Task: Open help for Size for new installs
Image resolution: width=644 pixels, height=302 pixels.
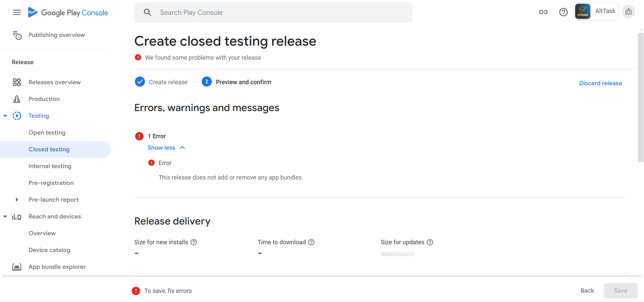Action: pos(194,242)
